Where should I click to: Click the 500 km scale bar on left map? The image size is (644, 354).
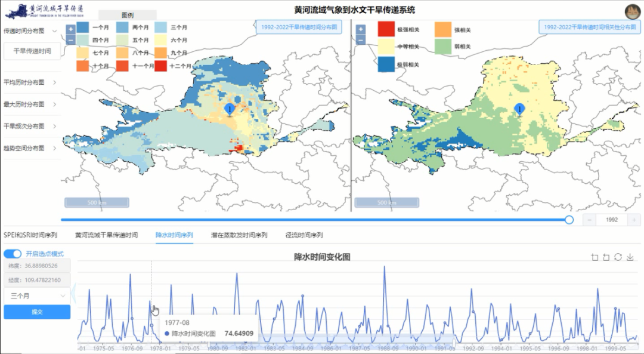pos(97,202)
